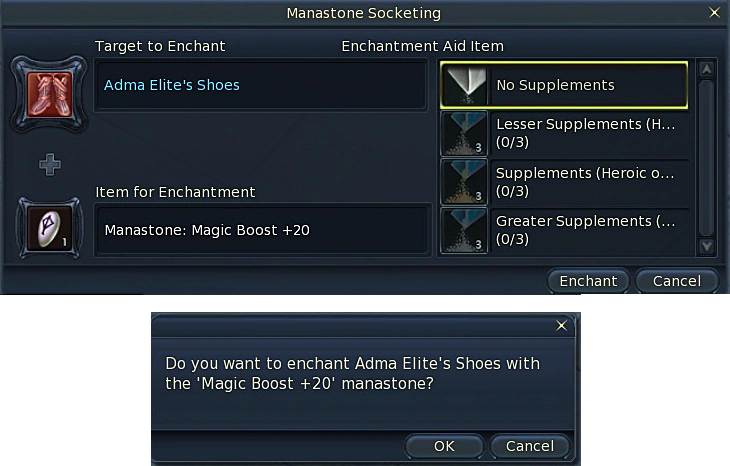Close the Manastone Socketing window
730x466 pixels.
click(x=714, y=13)
